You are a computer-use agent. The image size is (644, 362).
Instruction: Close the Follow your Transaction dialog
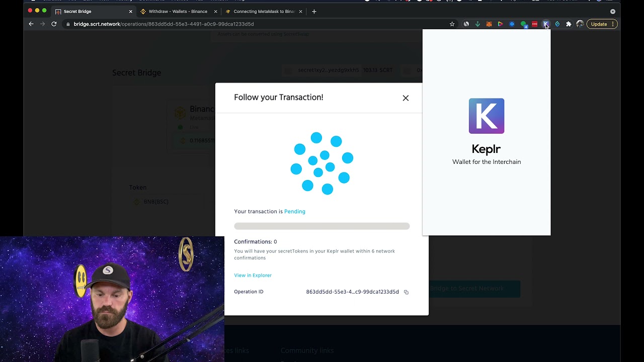(406, 98)
